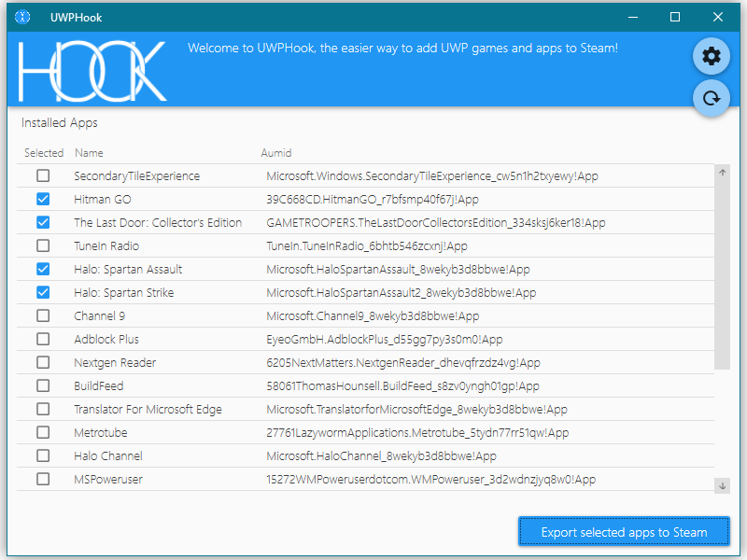Click Aumid Microsoft.HaloSpartanAssault_8wekyb3d8bbwe!App
This screenshot has height=560, width=747.
pos(398,270)
